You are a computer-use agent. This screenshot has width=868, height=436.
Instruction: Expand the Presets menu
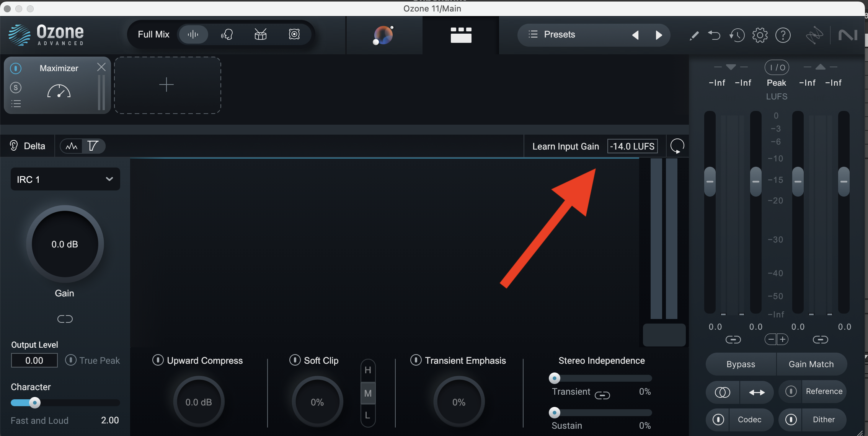(x=559, y=34)
